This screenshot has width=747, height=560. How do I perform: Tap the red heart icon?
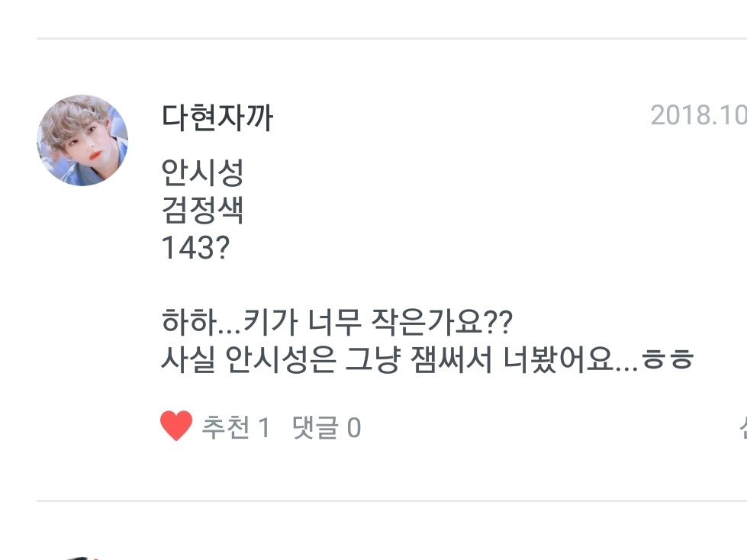176,427
